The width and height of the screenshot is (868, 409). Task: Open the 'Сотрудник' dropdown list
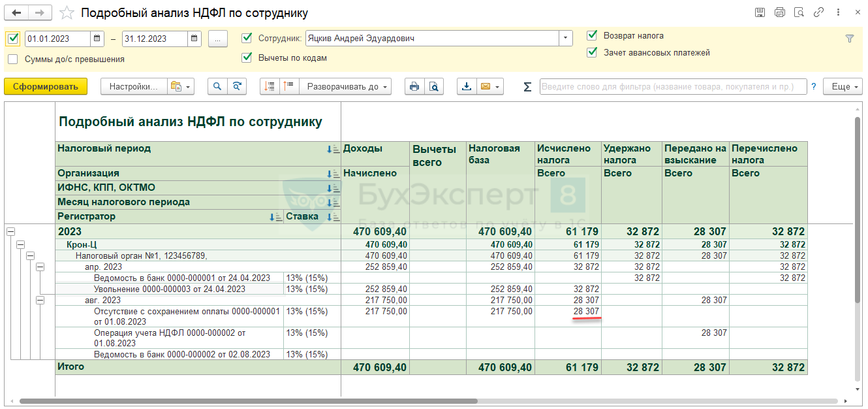565,39
